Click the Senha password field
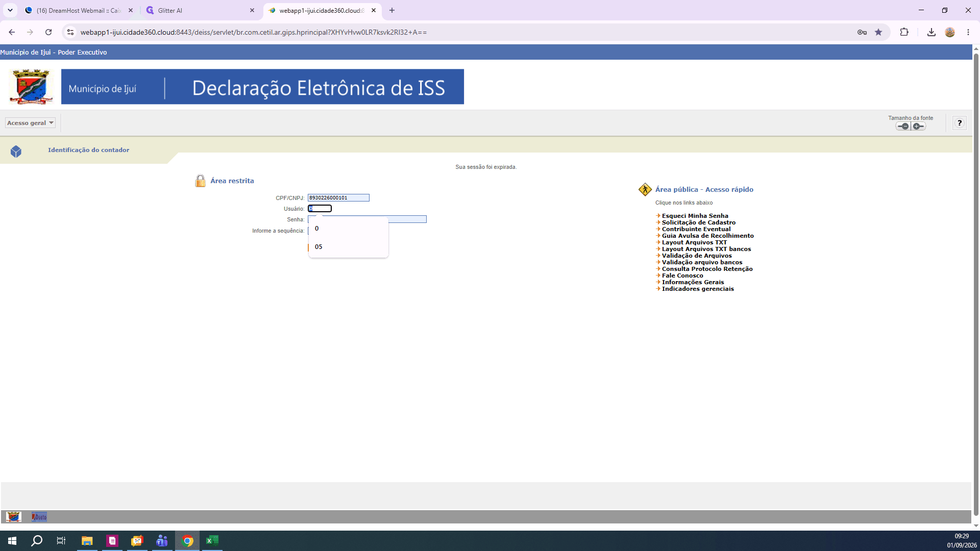Screen dimensions: 980x551 [407, 219]
